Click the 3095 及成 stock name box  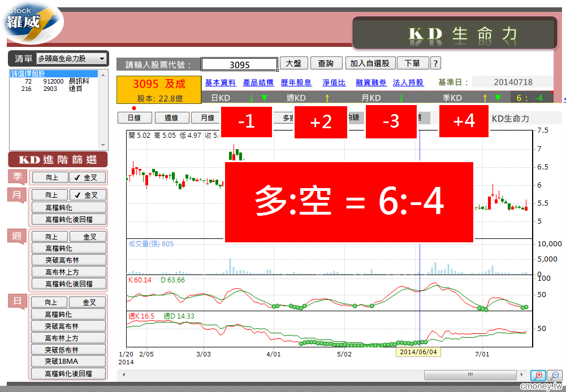(159, 90)
